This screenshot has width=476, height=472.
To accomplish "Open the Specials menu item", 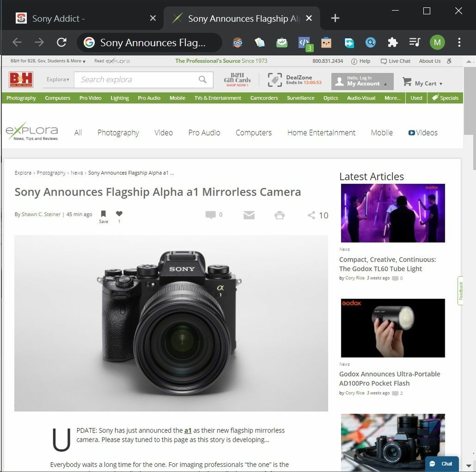I will pyautogui.click(x=445, y=98).
